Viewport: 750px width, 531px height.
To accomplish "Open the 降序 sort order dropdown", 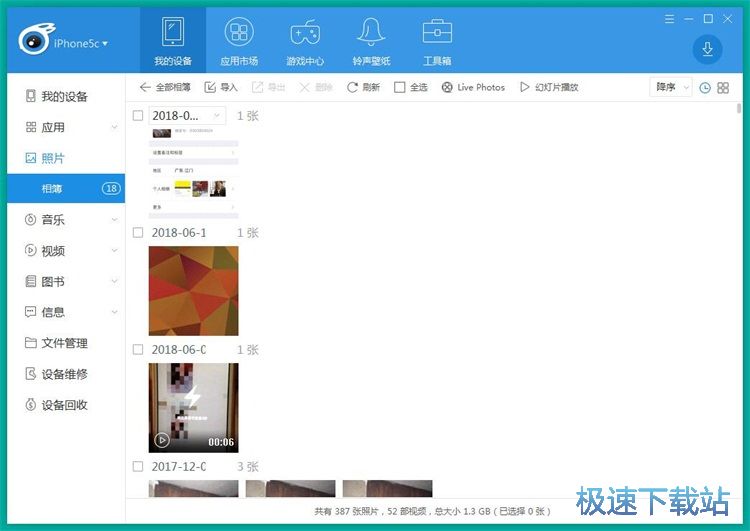I will pyautogui.click(x=670, y=88).
